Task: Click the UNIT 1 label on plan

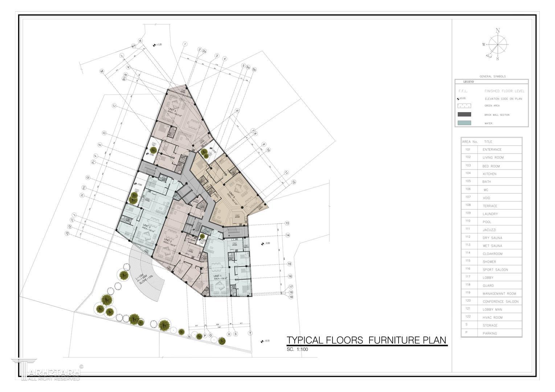Action: click(218, 277)
